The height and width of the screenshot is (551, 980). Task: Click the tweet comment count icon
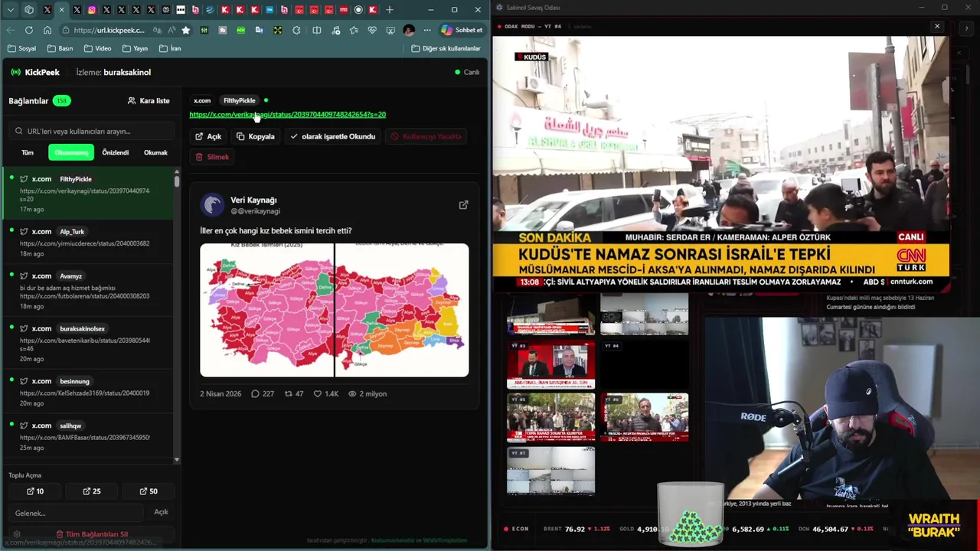pos(255,394)
